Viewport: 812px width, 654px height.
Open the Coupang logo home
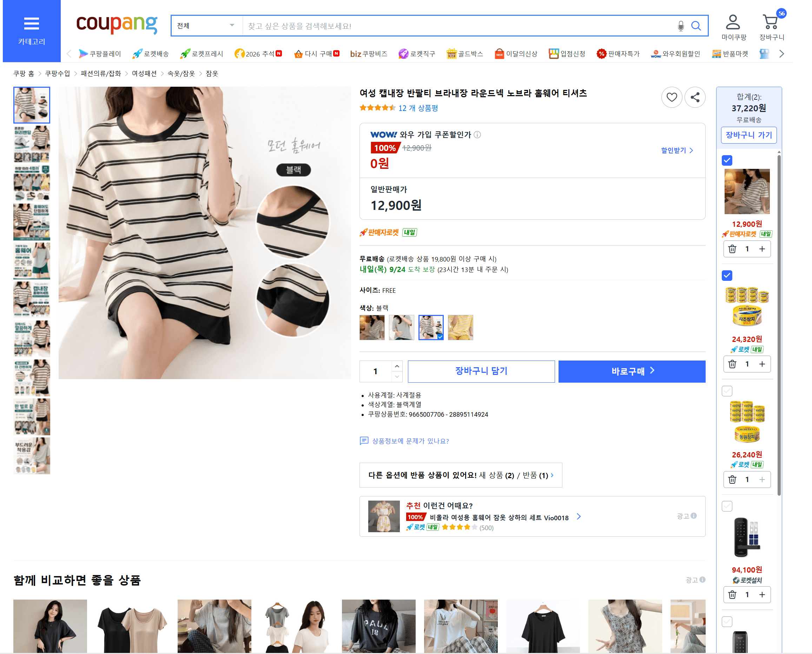pyautogui.click(x=117, y=25)
